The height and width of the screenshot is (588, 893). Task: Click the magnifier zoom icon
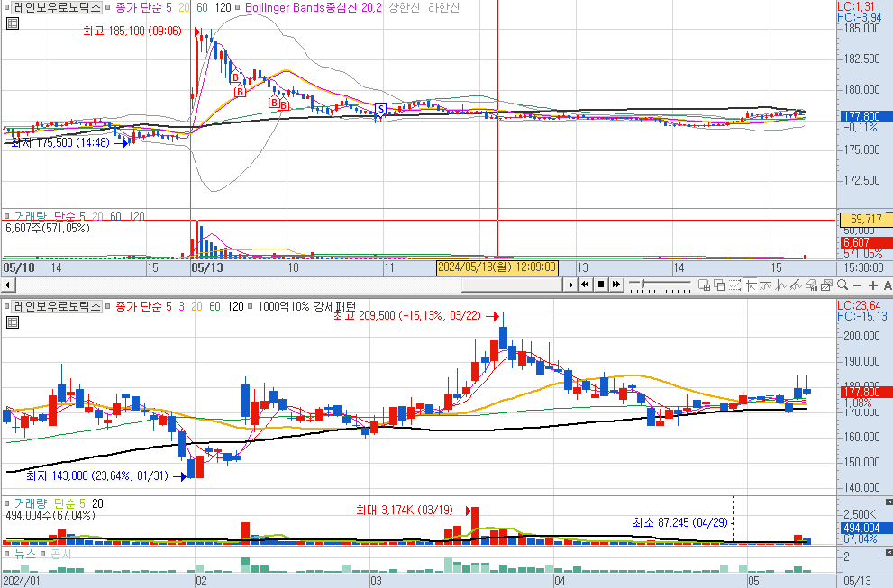[843, 285]
